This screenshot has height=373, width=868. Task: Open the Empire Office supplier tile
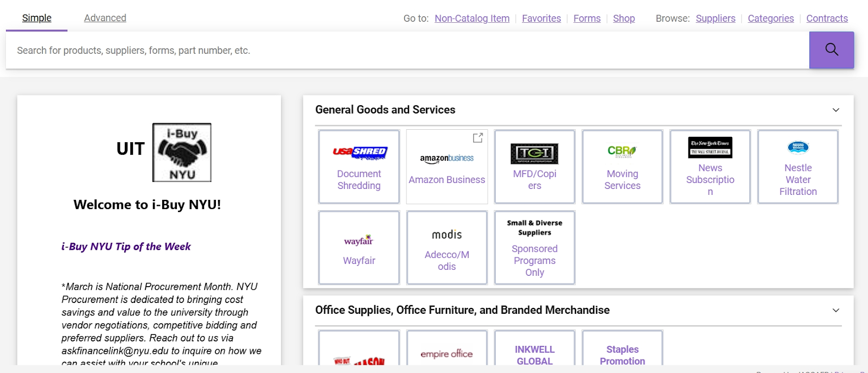coord(446,350)
